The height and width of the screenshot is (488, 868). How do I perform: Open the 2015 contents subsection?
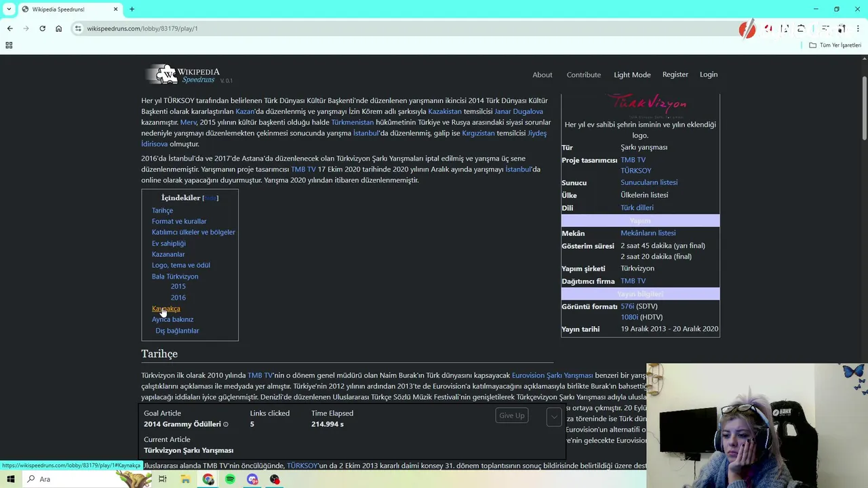pyautogui.click(x=178, y=286)
